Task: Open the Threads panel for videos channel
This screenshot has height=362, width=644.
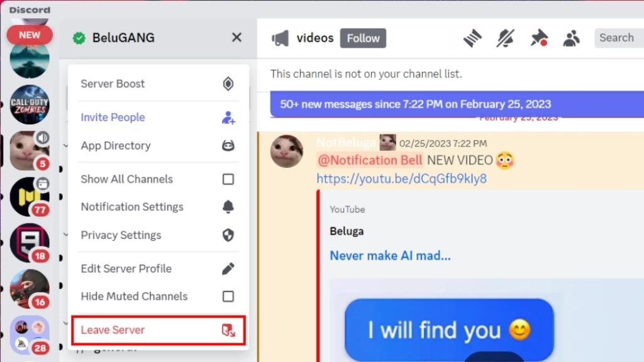Action: click(472, 38)
